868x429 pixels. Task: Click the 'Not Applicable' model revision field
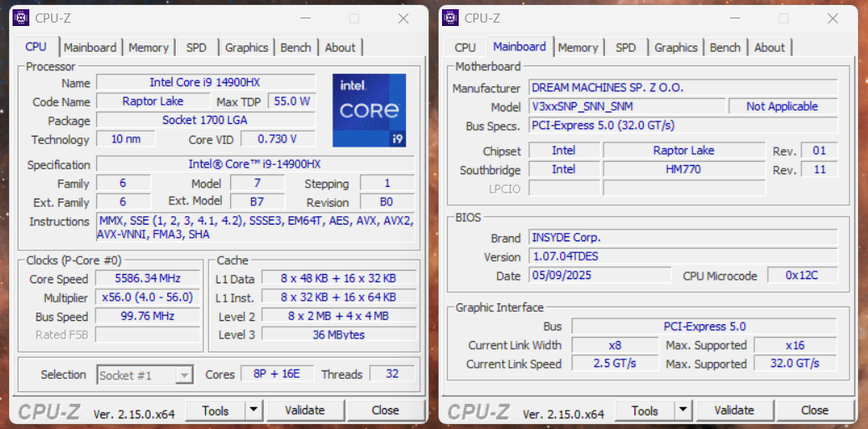point(783,106)
